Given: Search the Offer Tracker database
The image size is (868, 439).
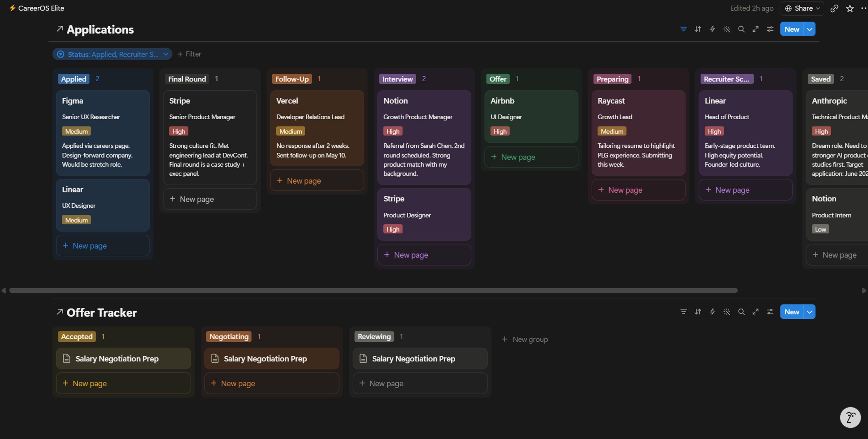Looking at the screenshot, I should point(741,312).
